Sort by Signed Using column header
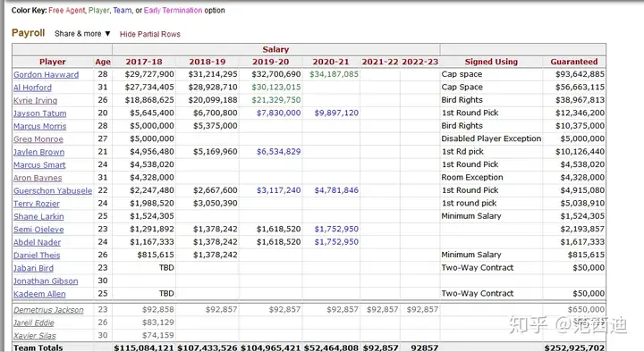 pyautogui.click(x=491, y=62)
